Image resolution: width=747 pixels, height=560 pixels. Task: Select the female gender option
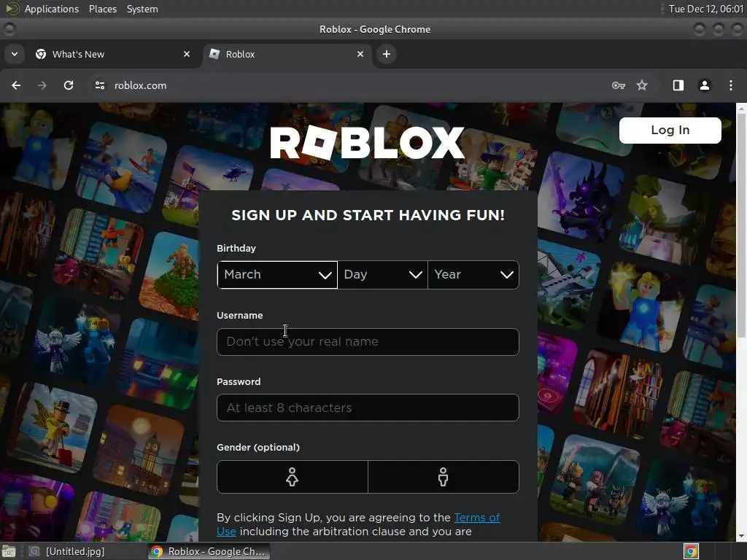pos(292,477)
